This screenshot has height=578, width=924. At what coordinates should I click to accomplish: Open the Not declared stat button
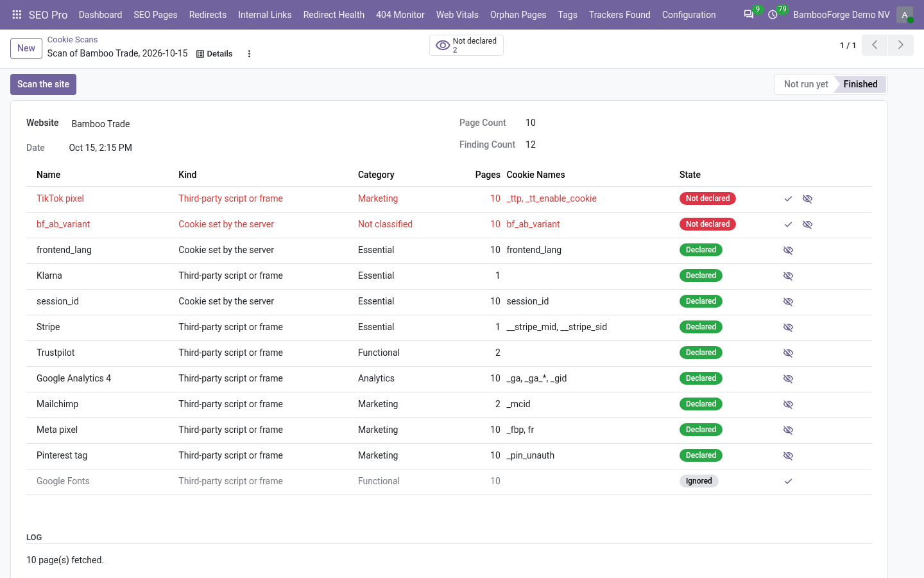(466, 45)
